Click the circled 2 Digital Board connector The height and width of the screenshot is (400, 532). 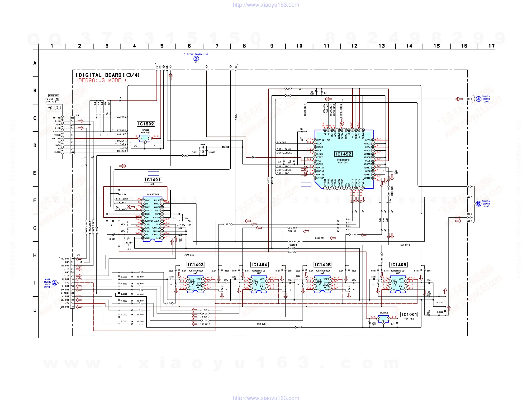tap(196, 59)
